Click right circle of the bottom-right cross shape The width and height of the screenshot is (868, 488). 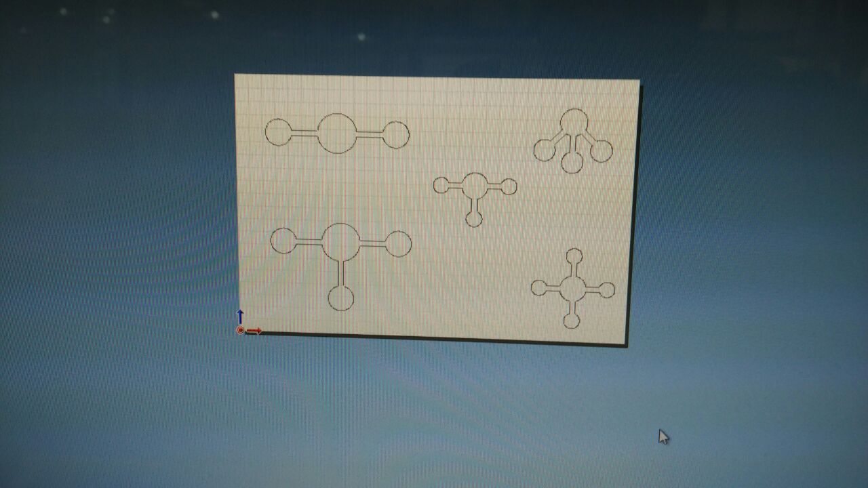(607, 291)
